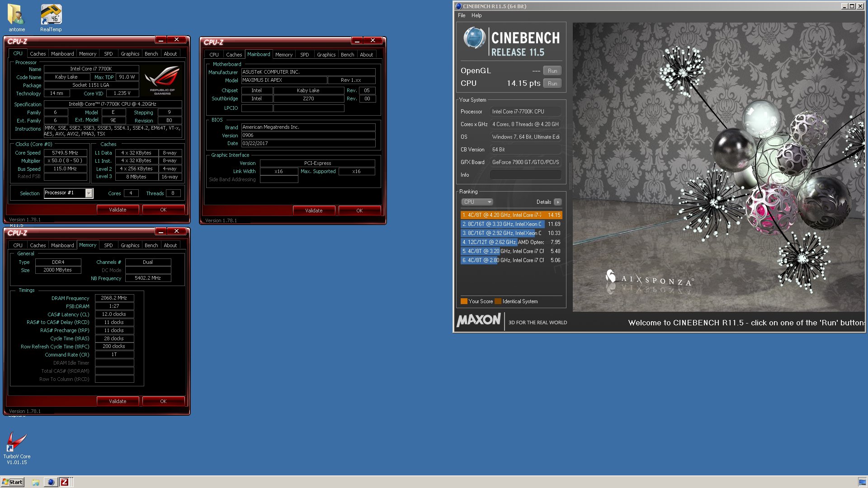Open Graphics tab in Memory window

(x=130, y=245)
